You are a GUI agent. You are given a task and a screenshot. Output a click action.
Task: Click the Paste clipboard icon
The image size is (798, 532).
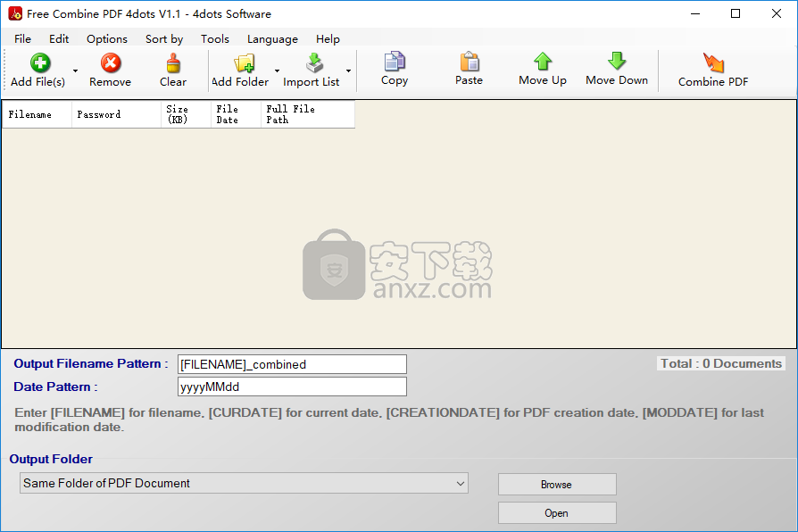tap(470, 62)
